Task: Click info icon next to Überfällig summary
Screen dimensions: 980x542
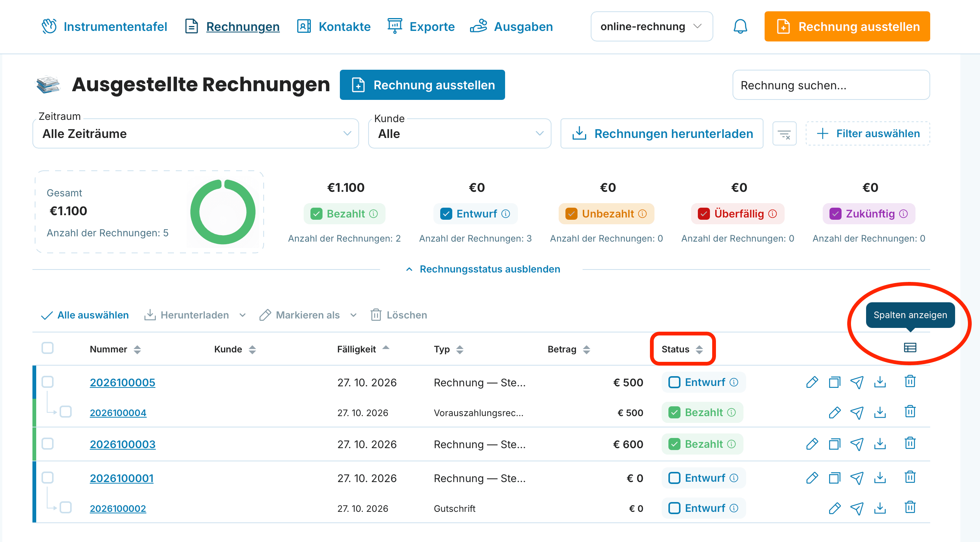Action: coord(773,214)
